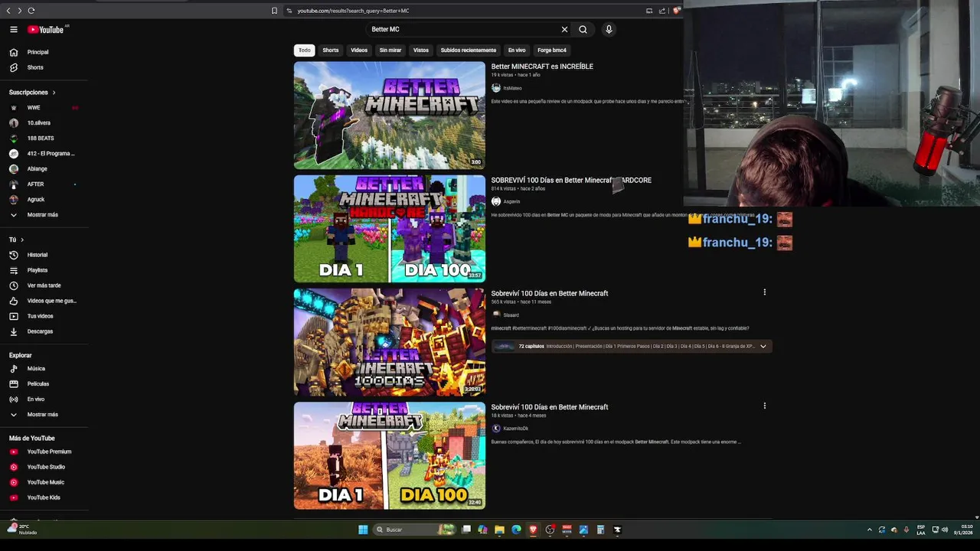Clear the YouTube search box with X
Viewport: 980px width, 551px height.
click(x=564, y=29)
